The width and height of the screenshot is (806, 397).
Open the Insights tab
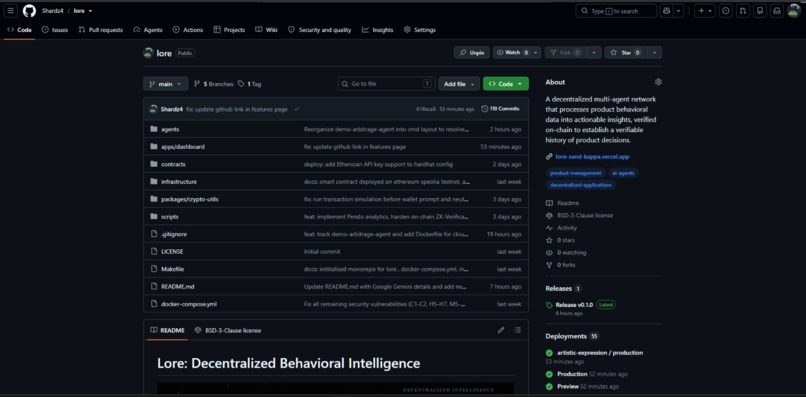pyautogui.click(x=377, y=30)
